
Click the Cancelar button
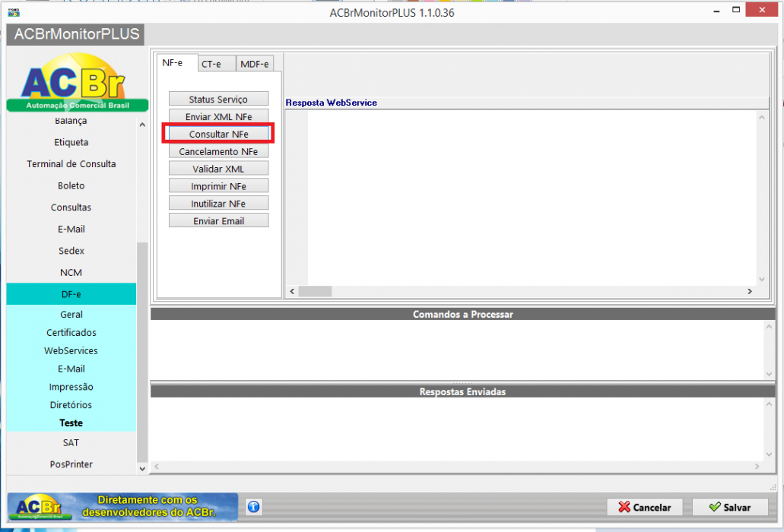(645, 507)
